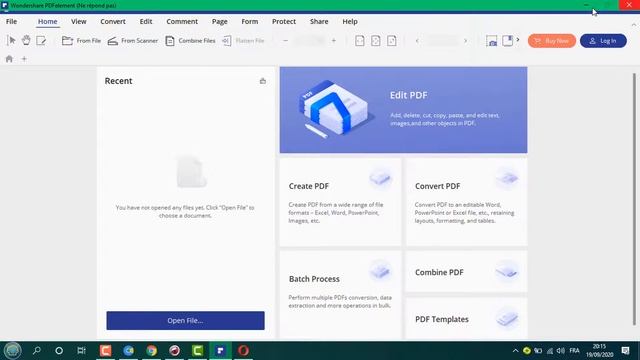Open the Convert PDF card
This screenshot has width=640, height=360.
pos(467,202)
